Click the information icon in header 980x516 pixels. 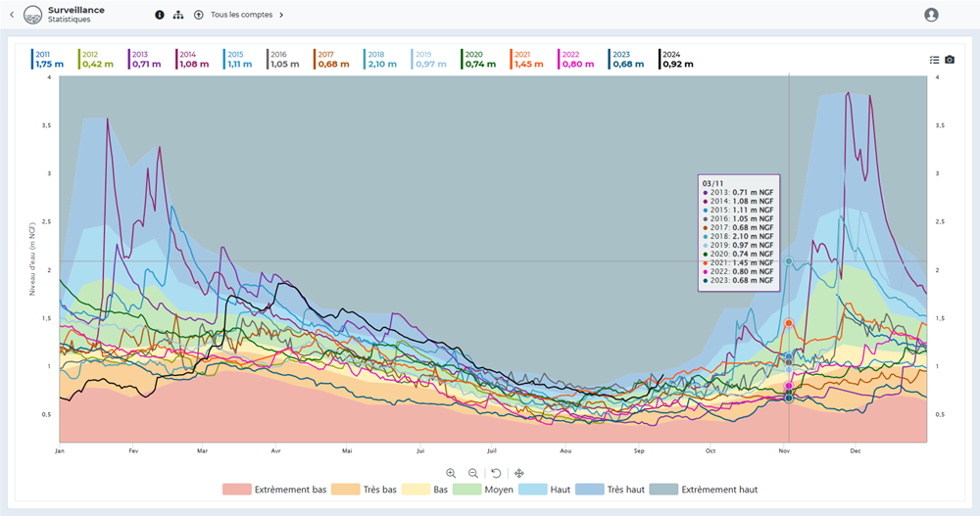pos(160,15)
